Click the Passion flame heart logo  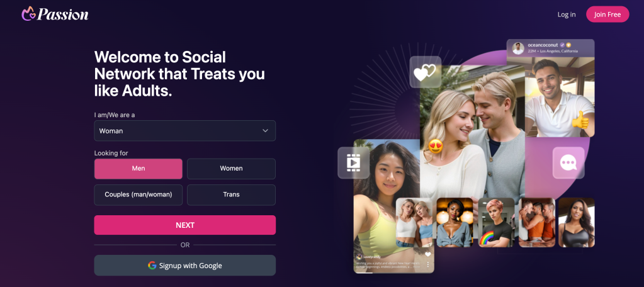(28, 14)
